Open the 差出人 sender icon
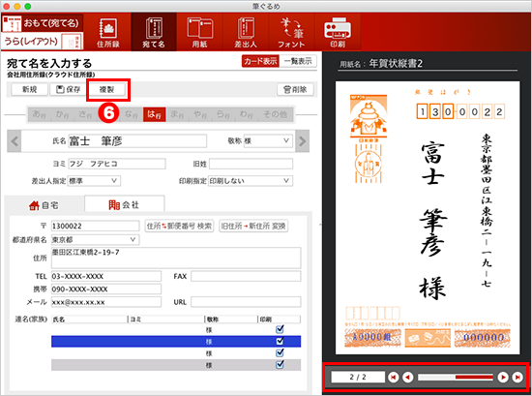532x396 pixels. [246, 32]
